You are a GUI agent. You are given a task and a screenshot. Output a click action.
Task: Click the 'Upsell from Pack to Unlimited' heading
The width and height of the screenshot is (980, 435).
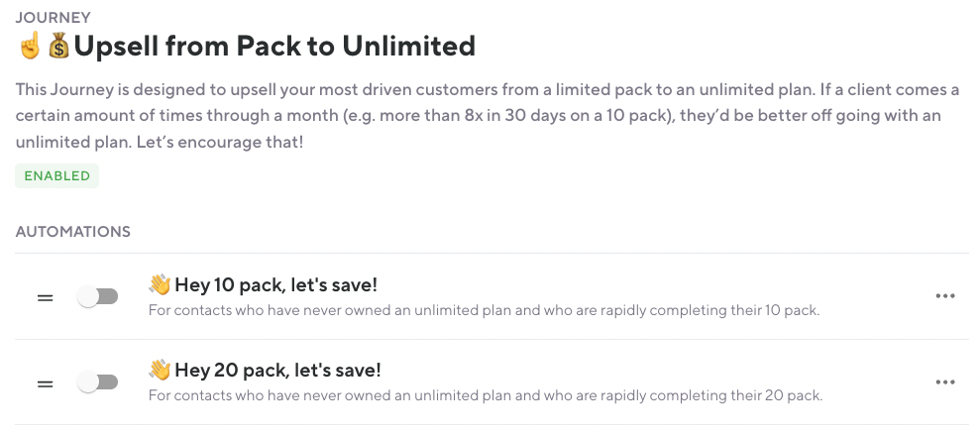275,46
